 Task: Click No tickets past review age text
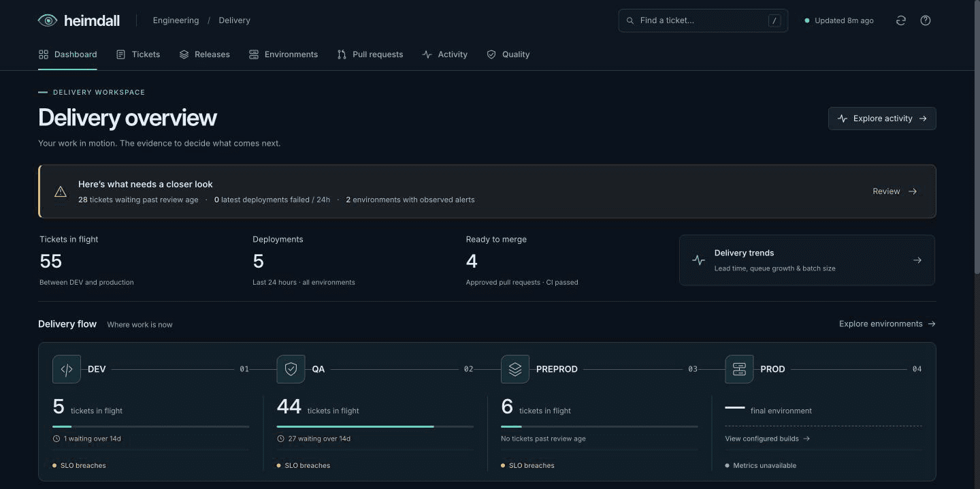coord(543,439)
